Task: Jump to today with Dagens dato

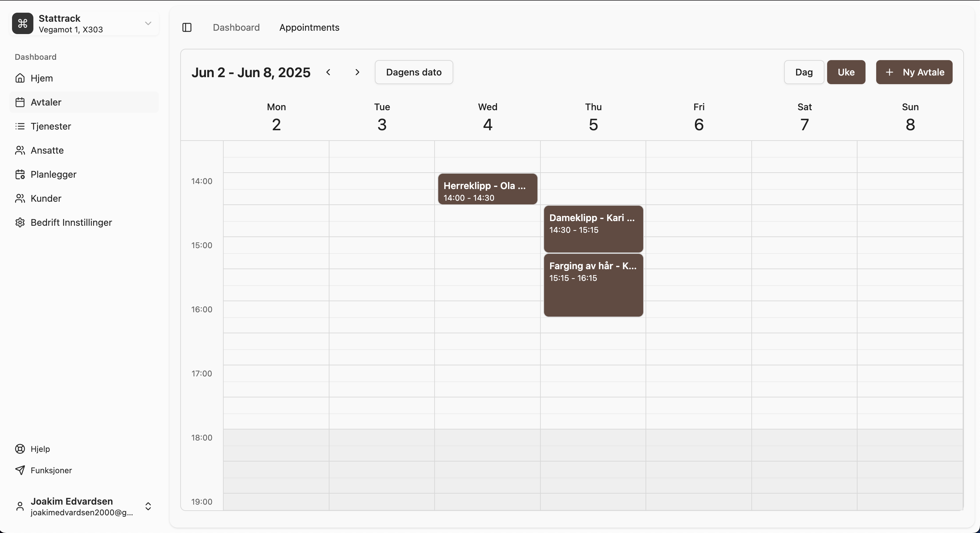Action: click(414, 72)
